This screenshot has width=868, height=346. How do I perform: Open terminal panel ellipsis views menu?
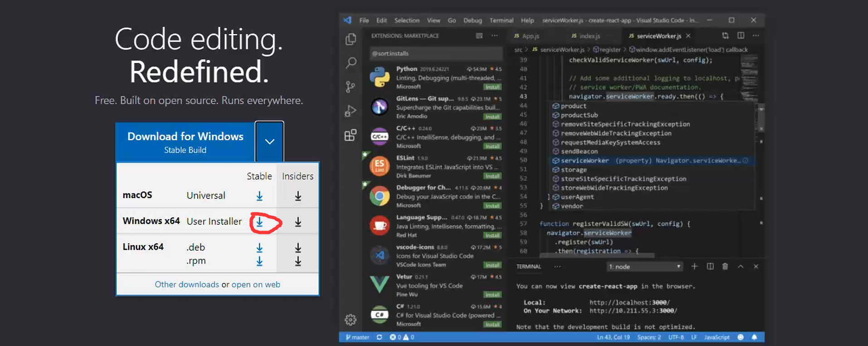[x=557, y=267]
